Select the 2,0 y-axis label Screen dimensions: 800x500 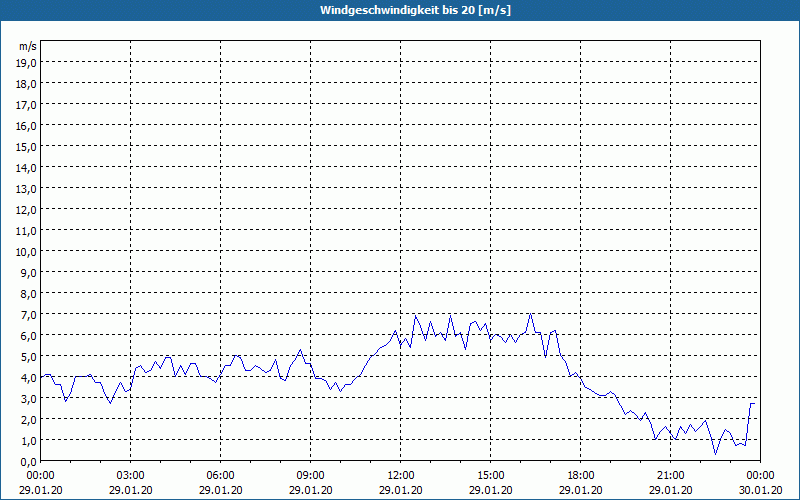pyautogui.click(x=30, y=419)
